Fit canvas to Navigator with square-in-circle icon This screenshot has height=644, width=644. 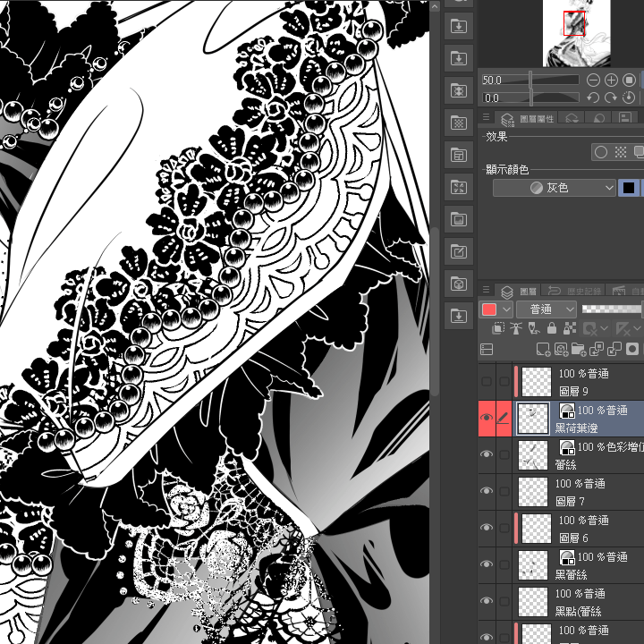629,80
